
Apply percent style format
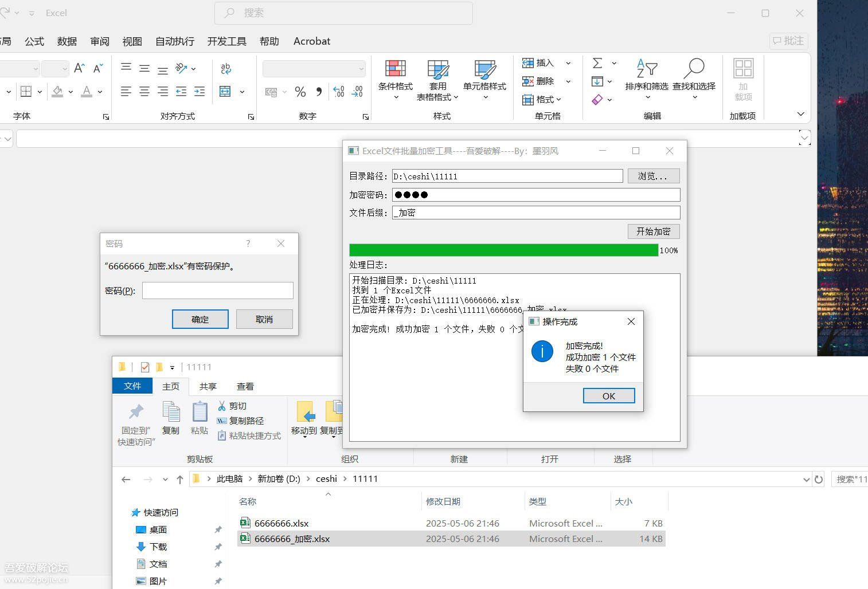(300, 92)
